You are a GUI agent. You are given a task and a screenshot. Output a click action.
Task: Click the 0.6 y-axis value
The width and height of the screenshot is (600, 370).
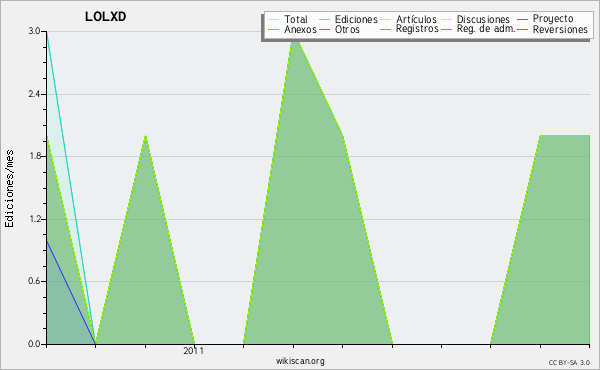[x=34, y=281]
